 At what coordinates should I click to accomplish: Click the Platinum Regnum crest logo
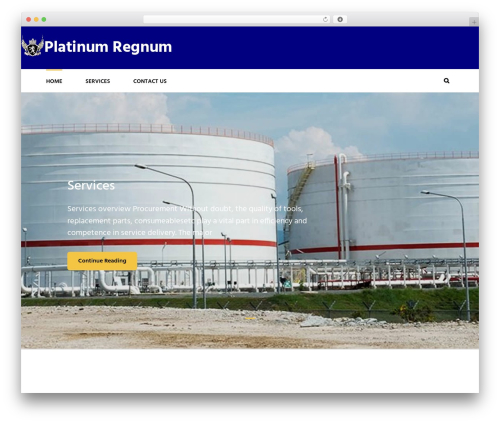[x=33, y=46]
